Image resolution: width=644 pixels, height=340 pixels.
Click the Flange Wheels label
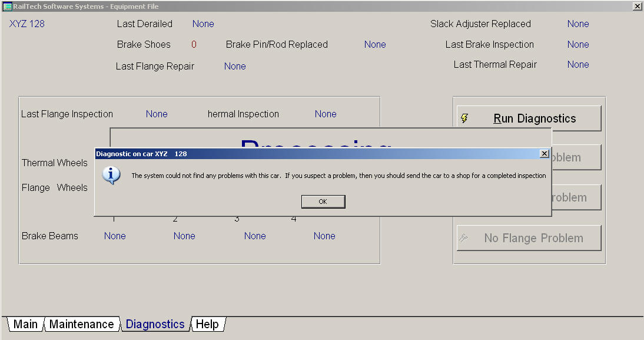[x=55, y=187]
